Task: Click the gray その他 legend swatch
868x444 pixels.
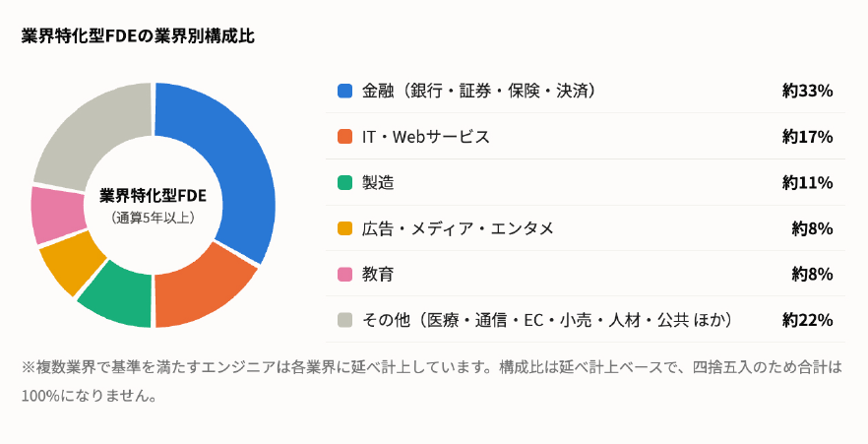Action: pos(344,320)
